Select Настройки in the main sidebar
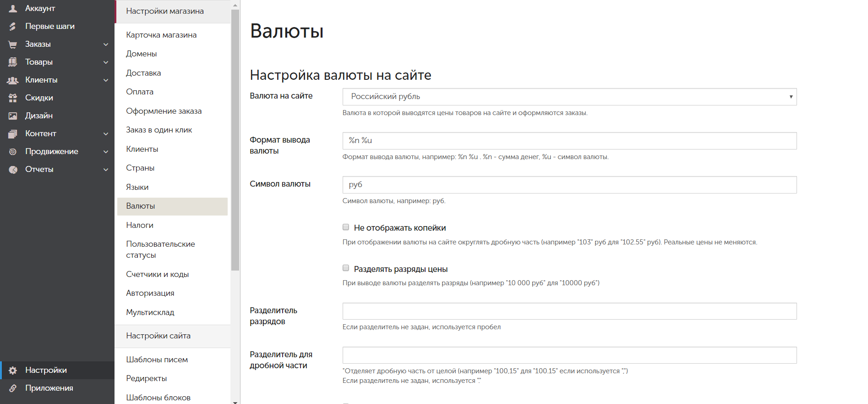868x404 pixels. pos(57,370)
